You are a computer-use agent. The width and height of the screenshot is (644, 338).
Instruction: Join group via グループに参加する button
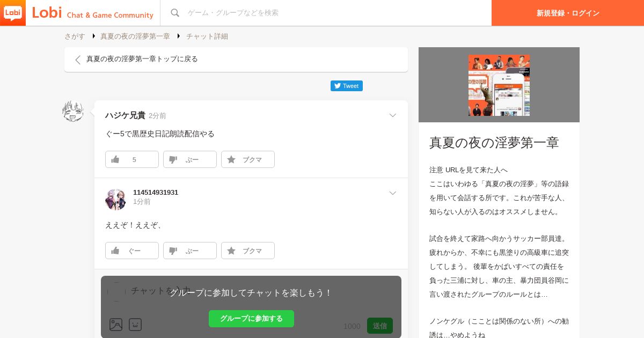click(x=251, y=319)
